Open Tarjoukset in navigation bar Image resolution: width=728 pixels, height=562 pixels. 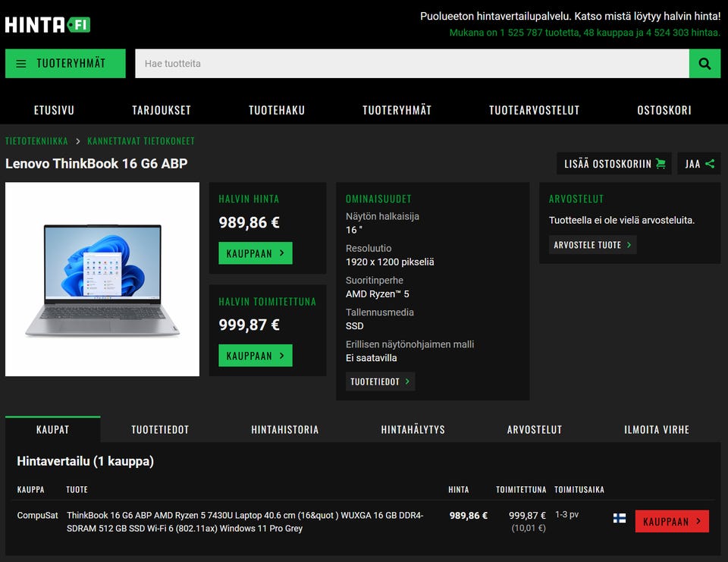(x=161, y=110)
